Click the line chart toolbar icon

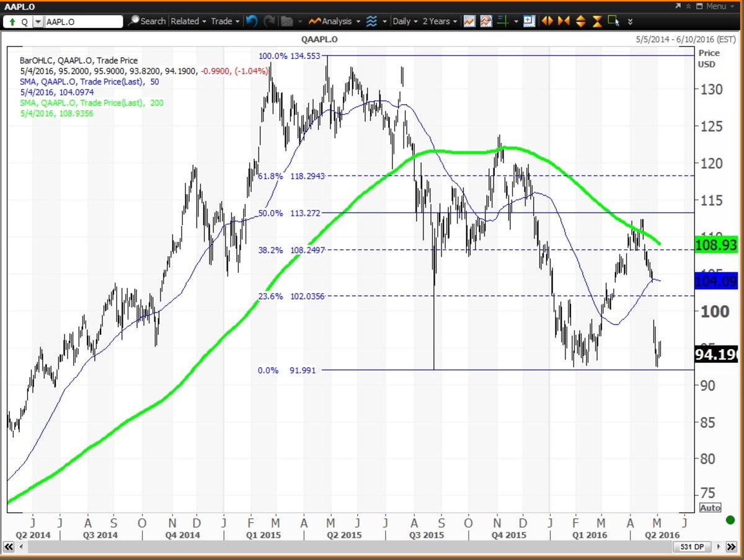point(469,21)
